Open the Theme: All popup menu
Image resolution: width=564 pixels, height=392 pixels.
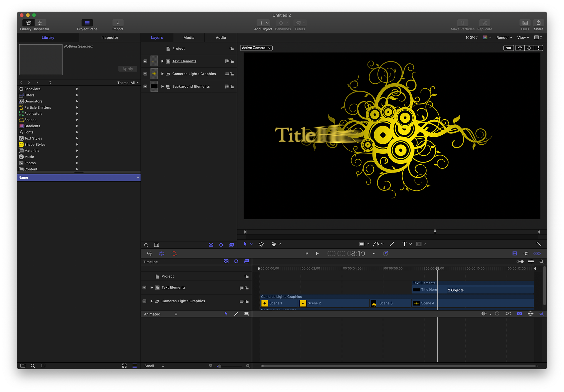[128, 82]
